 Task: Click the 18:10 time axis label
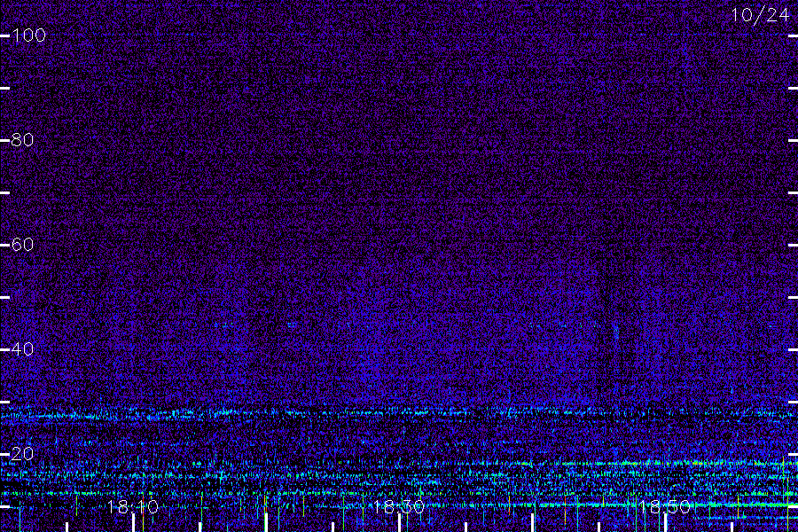[133, 507]
